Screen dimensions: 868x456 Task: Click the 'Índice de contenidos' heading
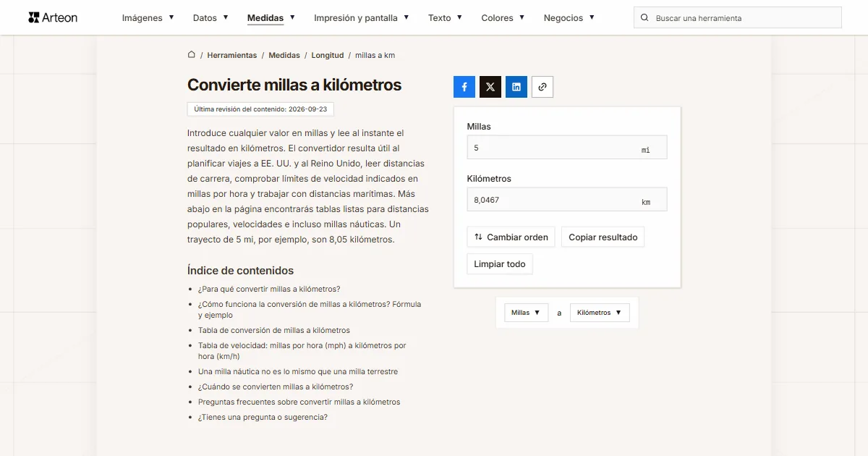[x=241, y=270]
